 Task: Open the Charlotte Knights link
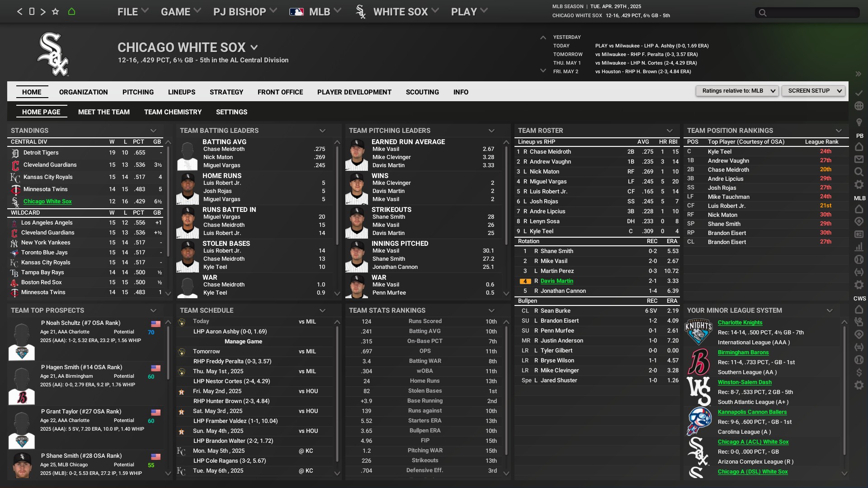(x=740, y=323)
